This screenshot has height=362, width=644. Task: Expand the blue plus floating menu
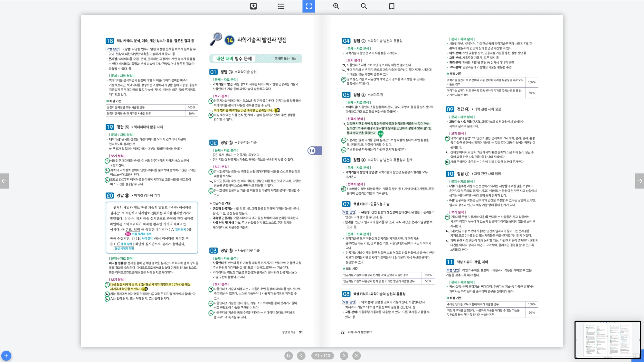pos(6,356)
